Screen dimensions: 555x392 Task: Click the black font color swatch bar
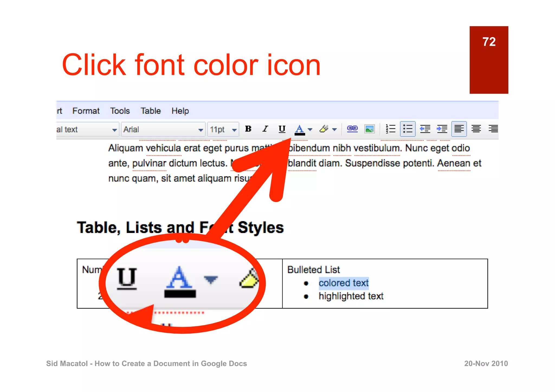[300, 134]
